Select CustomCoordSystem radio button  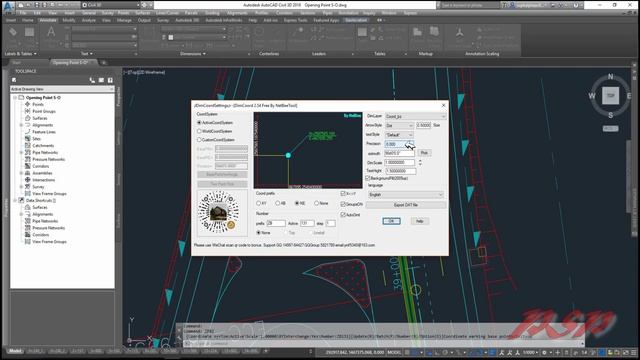[199, 140]
